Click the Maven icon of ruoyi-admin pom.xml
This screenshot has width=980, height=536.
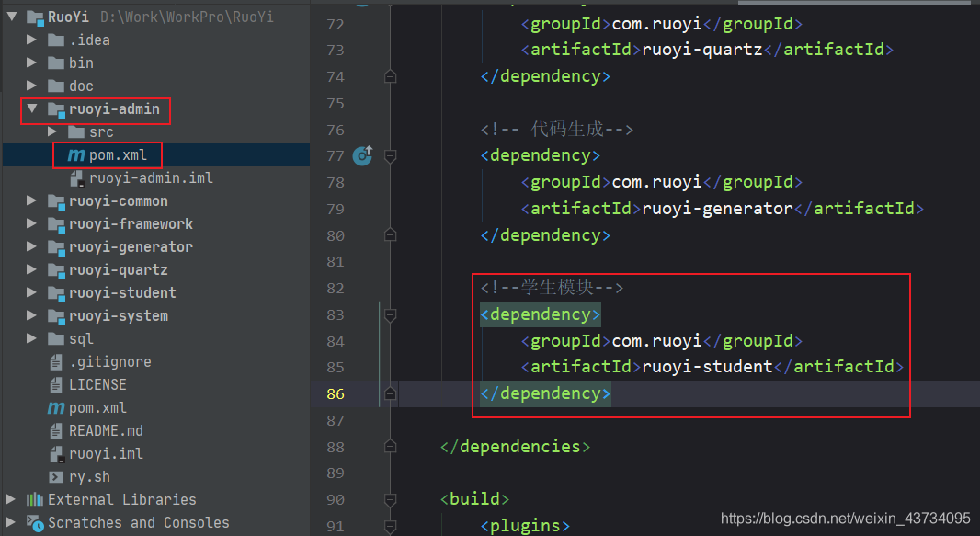click(x=75, y=155)
